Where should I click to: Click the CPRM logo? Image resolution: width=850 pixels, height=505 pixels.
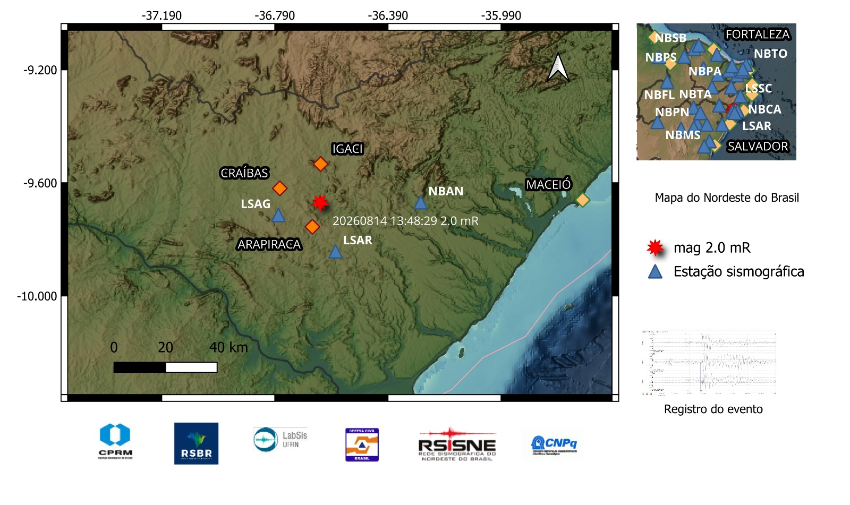(x=115, y=442)
